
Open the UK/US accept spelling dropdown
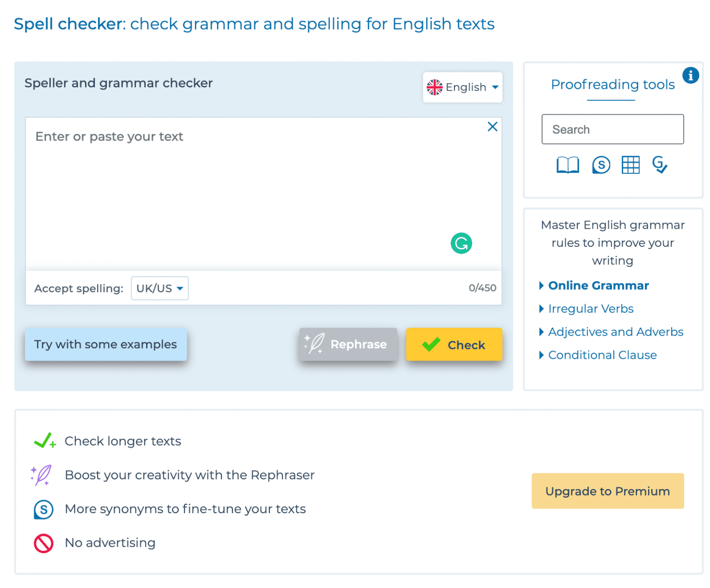tap(159, 288)
